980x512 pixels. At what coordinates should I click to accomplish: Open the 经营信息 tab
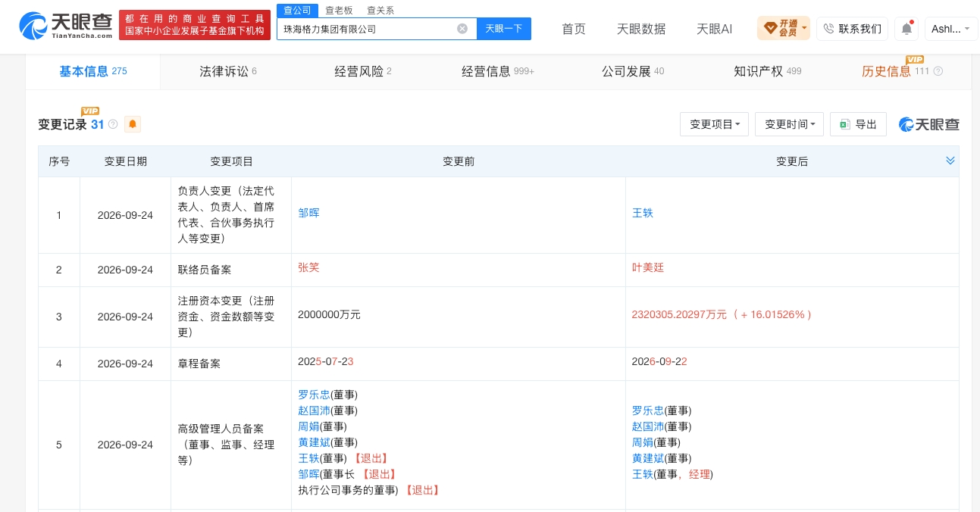[498, 71]
